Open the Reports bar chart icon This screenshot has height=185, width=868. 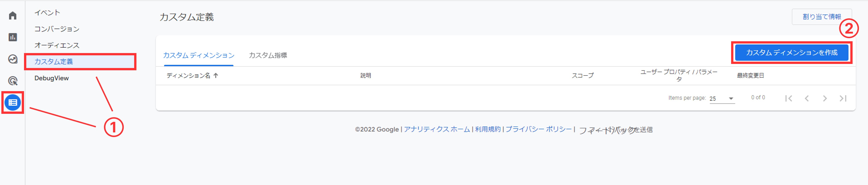tap(12, 37)
